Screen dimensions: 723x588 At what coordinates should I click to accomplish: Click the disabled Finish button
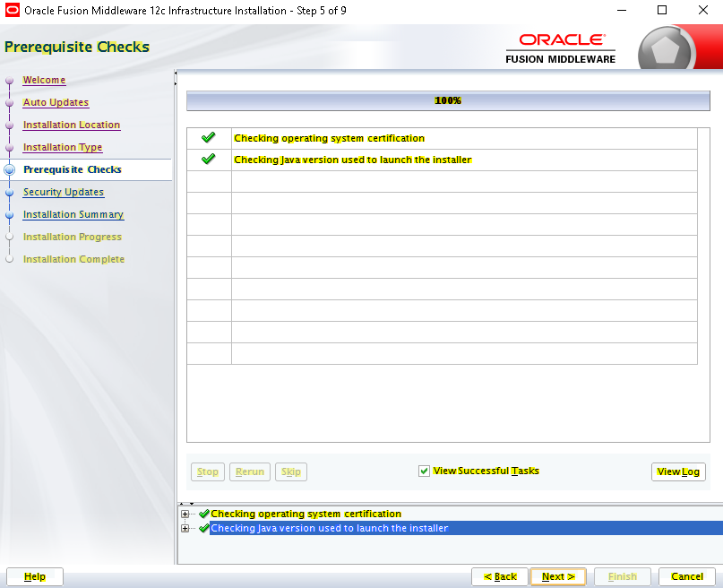[623, 576]
